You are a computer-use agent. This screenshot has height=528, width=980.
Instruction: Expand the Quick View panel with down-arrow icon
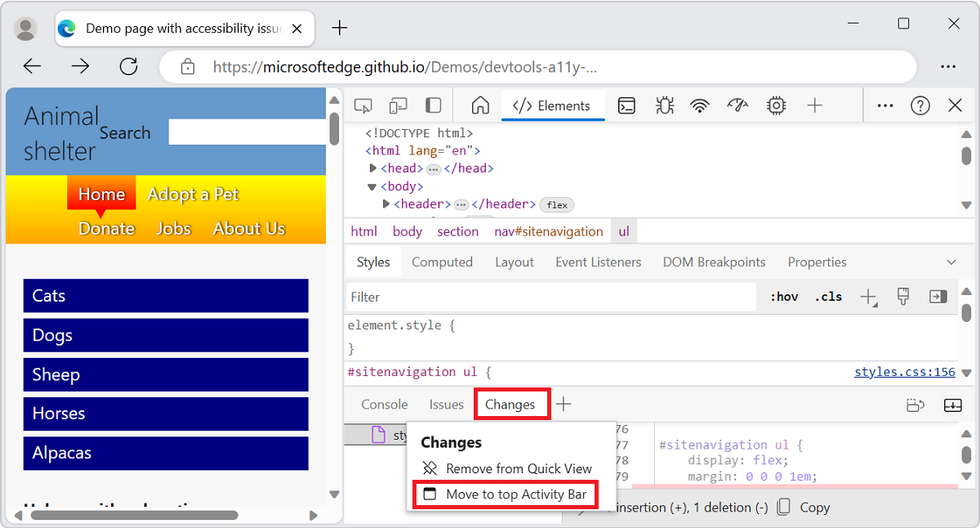click(952, 405)
